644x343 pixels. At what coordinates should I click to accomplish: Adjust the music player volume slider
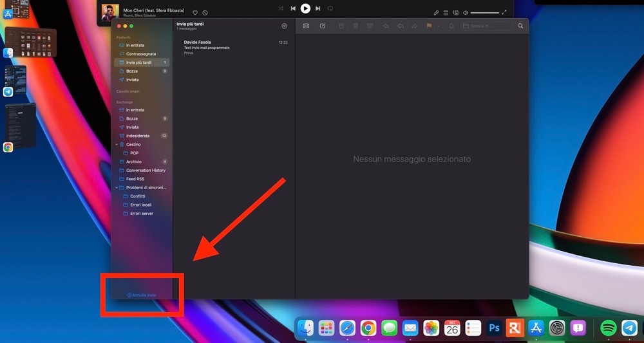(485, 13)
